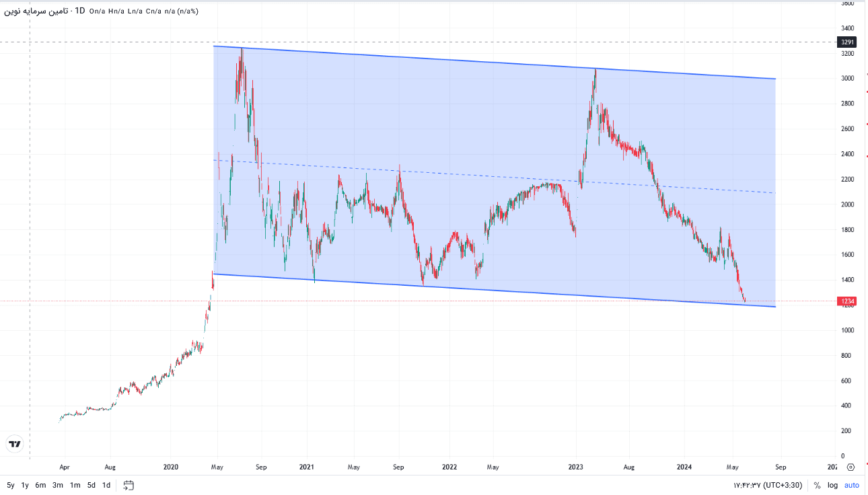This screenshot has height=495, width=868.
Task: Select the channel's lower trend line
Action: pos(495,291)
